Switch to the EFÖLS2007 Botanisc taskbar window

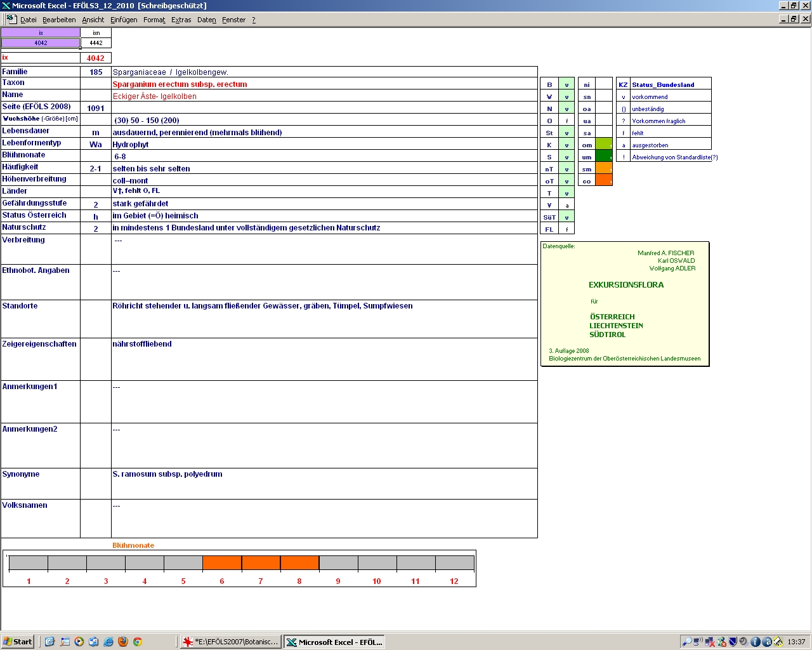coord(230,642)
